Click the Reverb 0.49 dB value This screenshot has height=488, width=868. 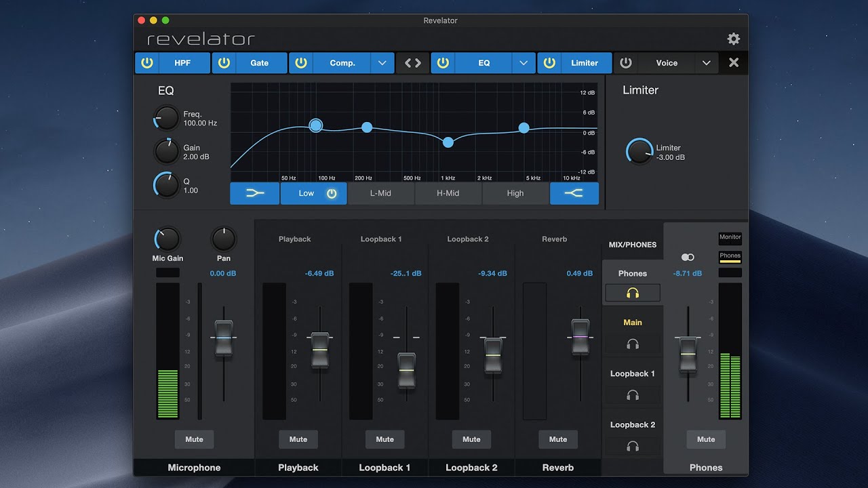(x=580, y=274)
